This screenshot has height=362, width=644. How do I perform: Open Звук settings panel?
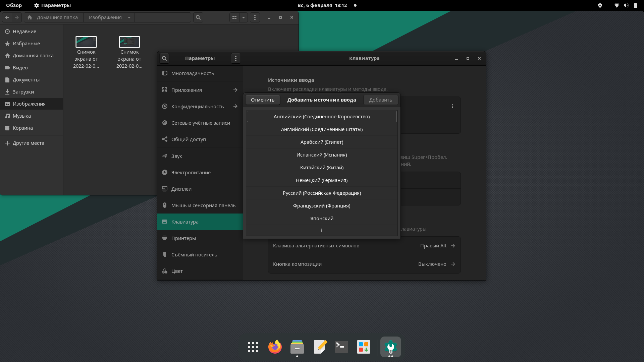coord(200,156)
